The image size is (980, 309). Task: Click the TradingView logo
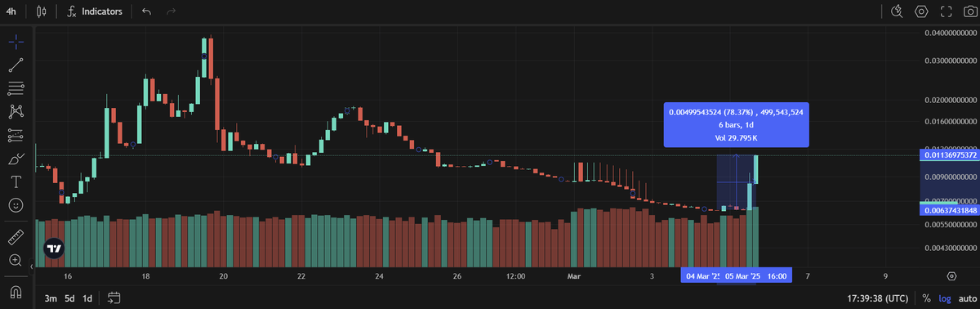(x=55, y=249)
